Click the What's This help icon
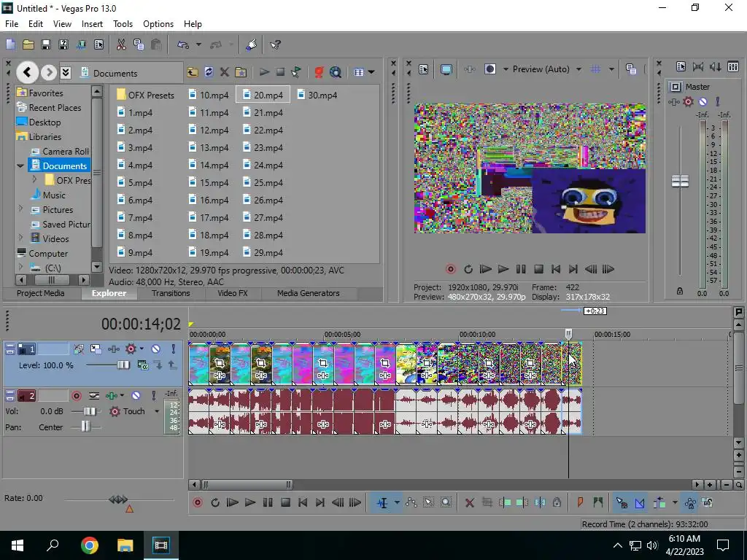747x560 pixels. [275, 44]
